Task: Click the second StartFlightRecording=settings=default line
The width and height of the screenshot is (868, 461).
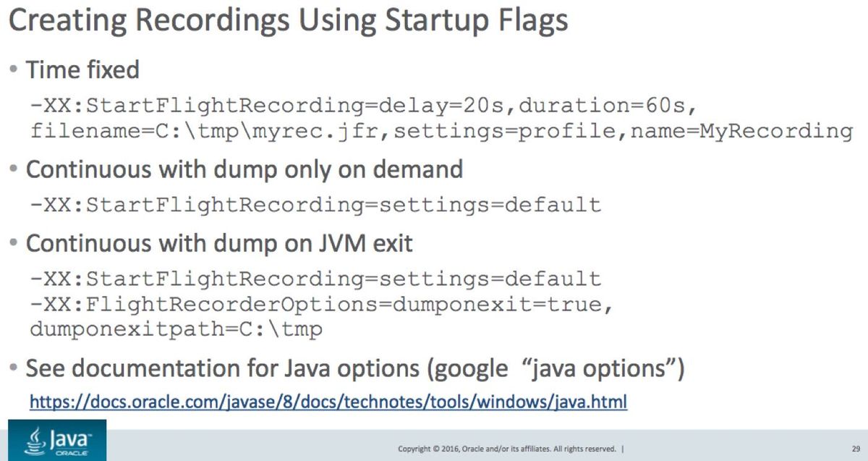Action: [x=315, y=279]
